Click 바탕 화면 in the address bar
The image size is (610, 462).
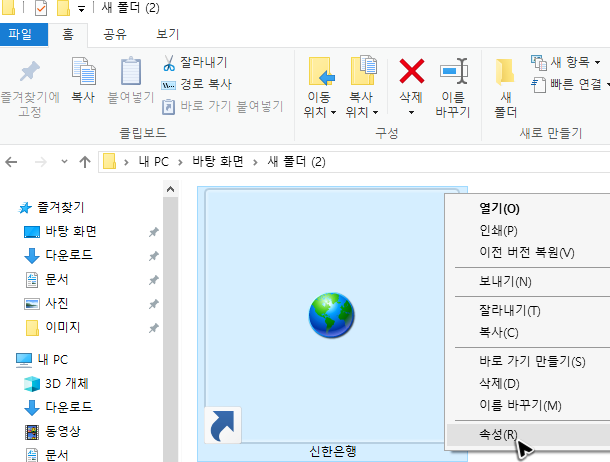tap(218, 161)
